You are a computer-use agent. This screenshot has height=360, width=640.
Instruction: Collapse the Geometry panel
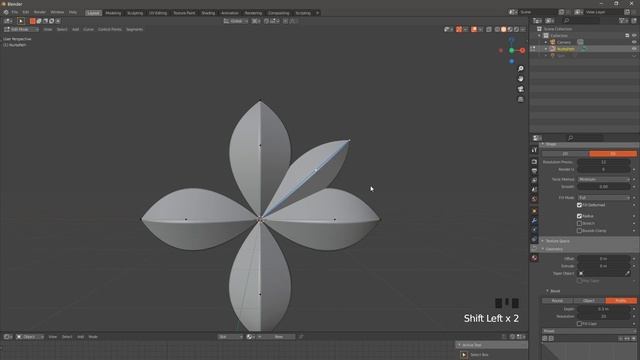coord(543,249)
